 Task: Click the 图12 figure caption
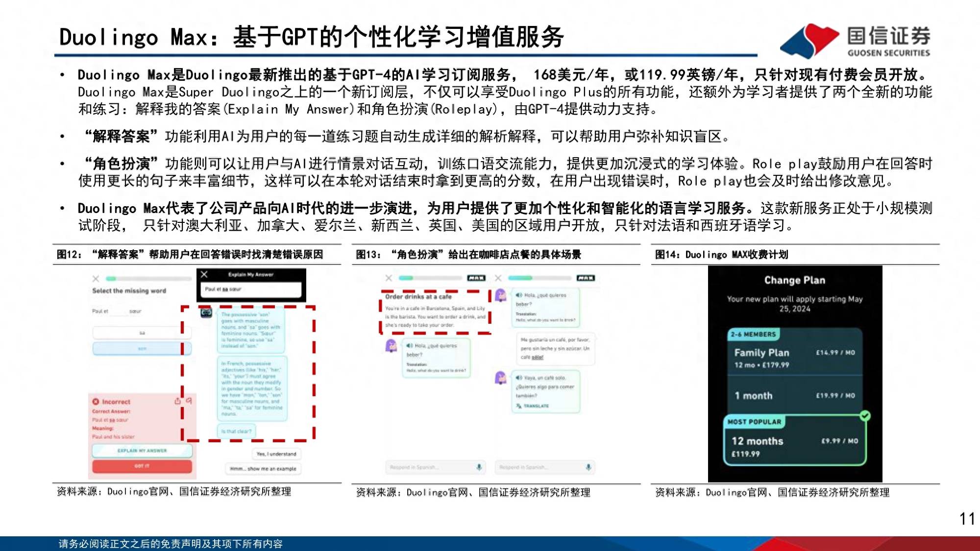coord(190,254)
